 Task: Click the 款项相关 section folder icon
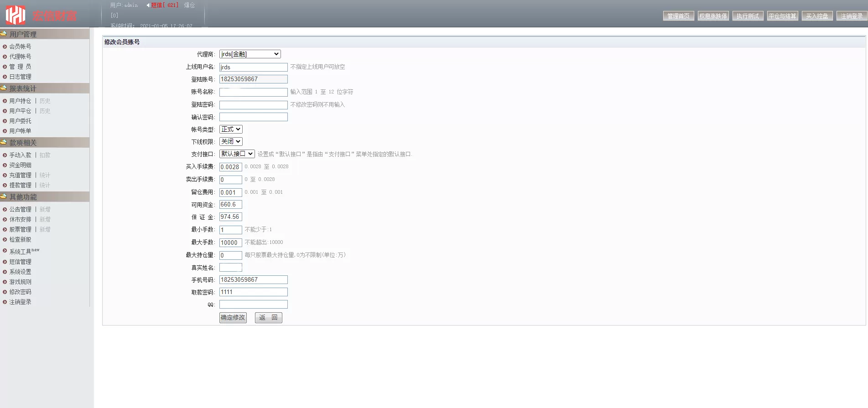(x=4, y=142)
